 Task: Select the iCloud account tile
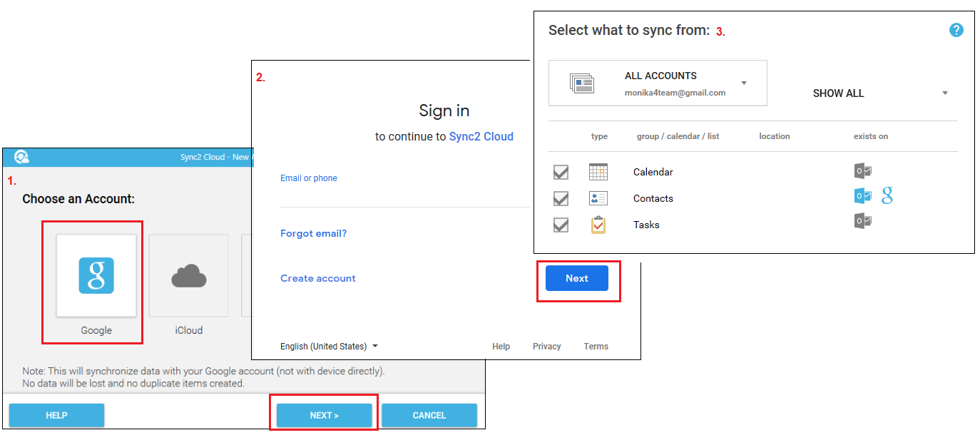(x=189, y=275)
